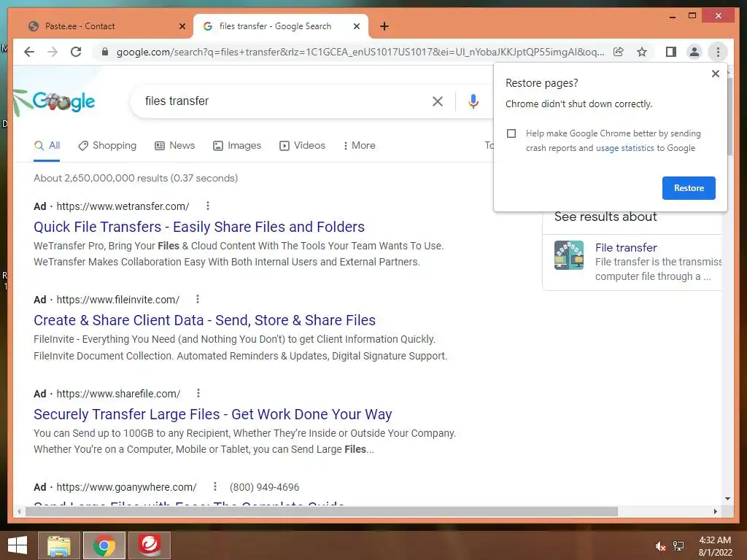Switch to Images results
The image size is (747, 560).
pos(237,145)
